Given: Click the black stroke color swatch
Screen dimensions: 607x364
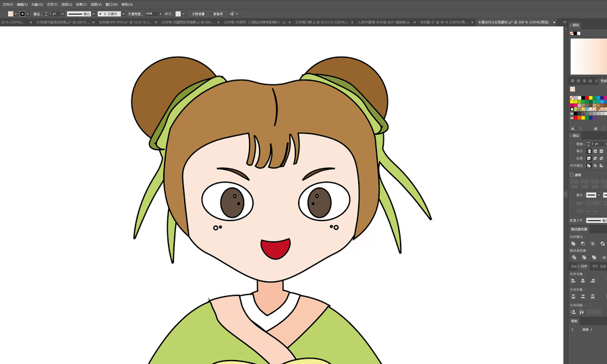Looking at the screenshot, I should tap(22, 14).
